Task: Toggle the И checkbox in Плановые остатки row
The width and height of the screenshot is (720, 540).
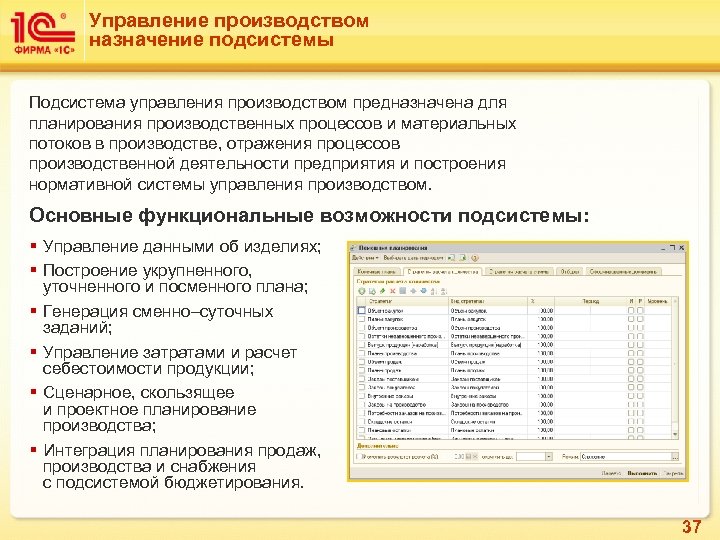Action: coord(631,430)
